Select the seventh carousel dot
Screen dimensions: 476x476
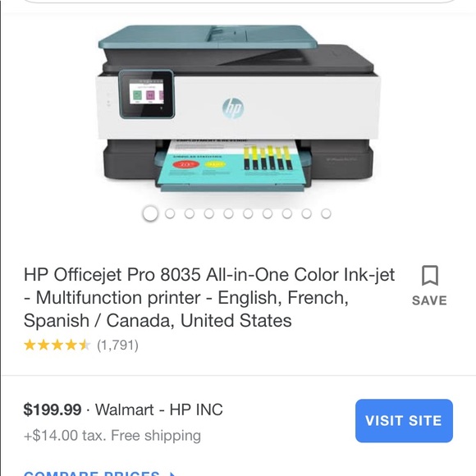pyautogui.click(x=268, y=213)
